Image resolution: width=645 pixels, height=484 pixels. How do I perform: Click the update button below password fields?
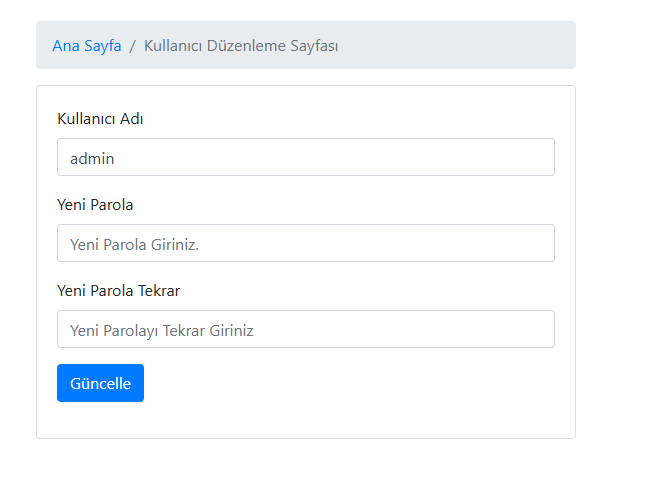click(x=100, y=383)
